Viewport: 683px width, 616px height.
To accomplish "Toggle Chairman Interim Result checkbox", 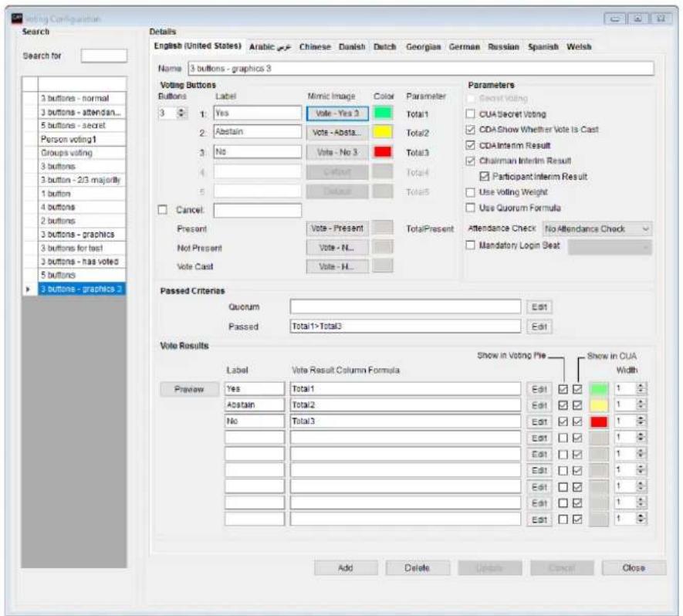I will (470, 161).
